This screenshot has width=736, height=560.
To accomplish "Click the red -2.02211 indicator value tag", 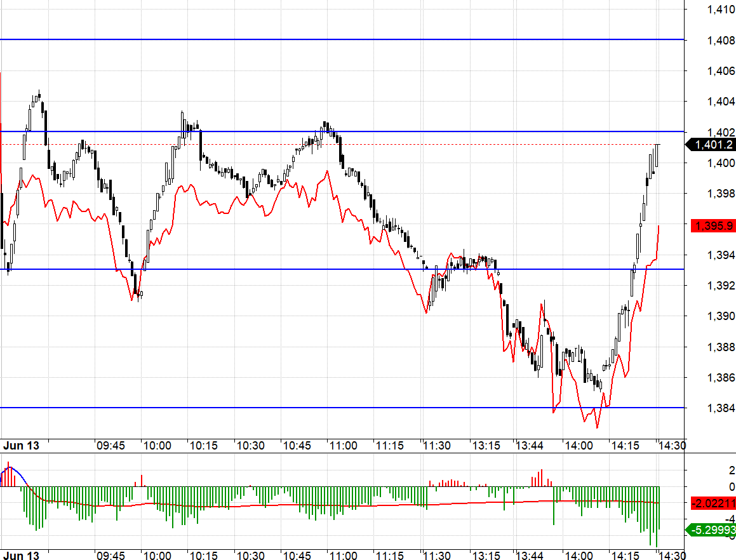I will tap(713, 503).
